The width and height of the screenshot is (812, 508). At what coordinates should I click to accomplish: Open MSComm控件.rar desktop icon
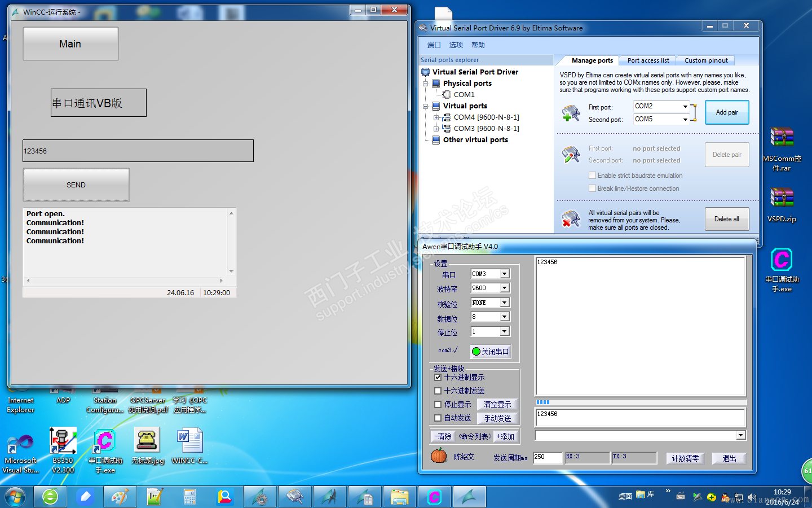(x=782, y=150)
